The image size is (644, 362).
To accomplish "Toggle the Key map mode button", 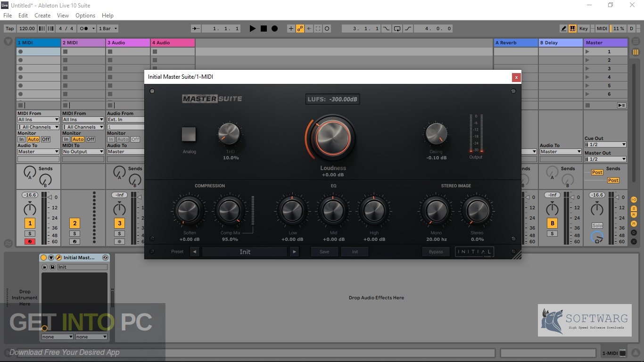I will pos(584,28).
